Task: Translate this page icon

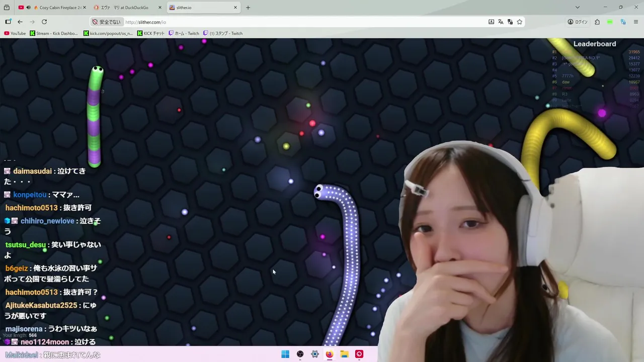Action: [501, 22]
